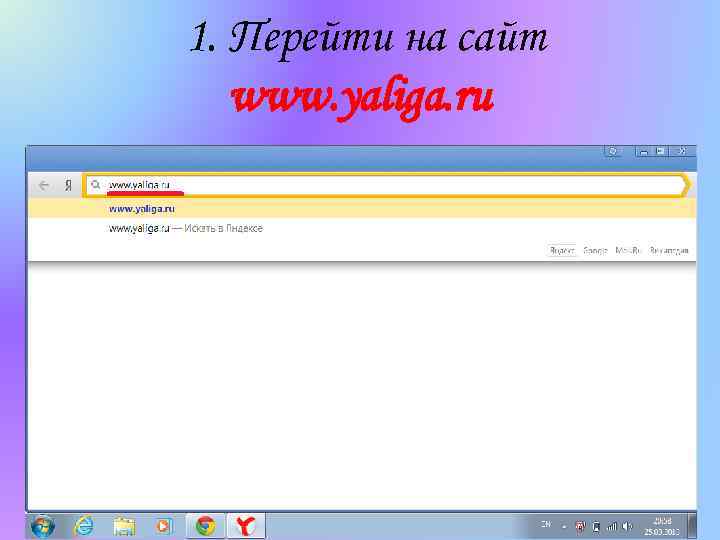This screenshot has height=540, width=720.
Task: Select the Википедия search engine option
Action: pyautogui.click(x=669, y=251)
